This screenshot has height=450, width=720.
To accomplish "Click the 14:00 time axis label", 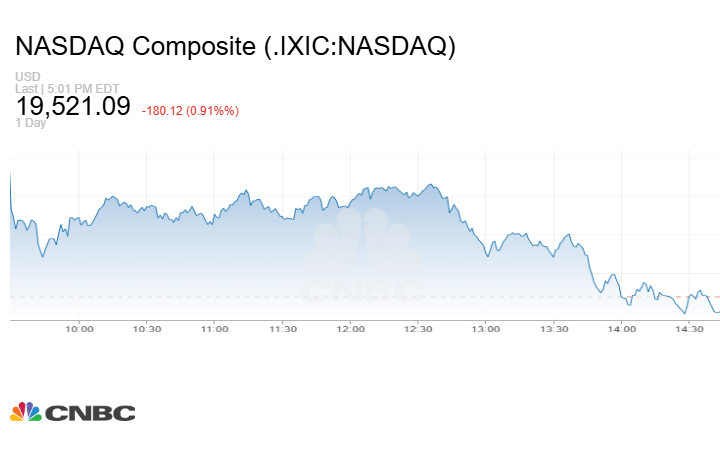I will (x=621, y=329).
